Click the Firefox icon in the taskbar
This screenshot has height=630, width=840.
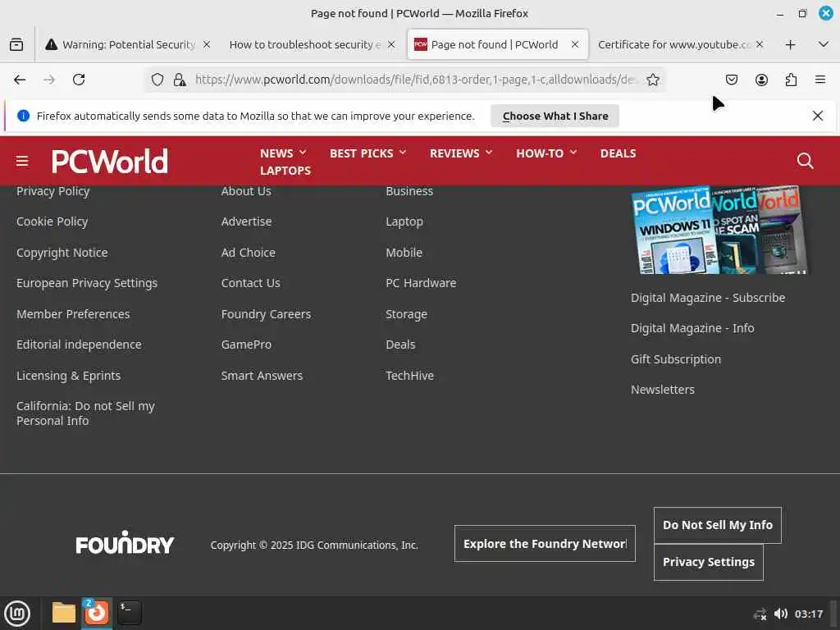click(x=97, y=613)
